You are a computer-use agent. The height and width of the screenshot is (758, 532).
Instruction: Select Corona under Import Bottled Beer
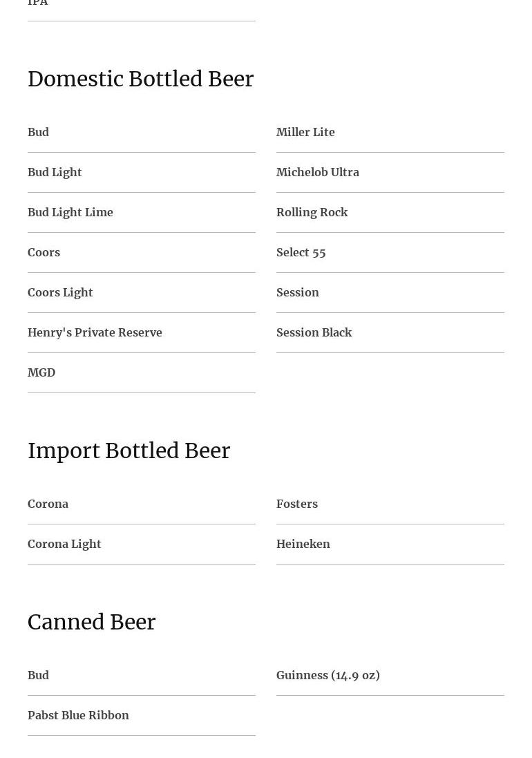48,504
